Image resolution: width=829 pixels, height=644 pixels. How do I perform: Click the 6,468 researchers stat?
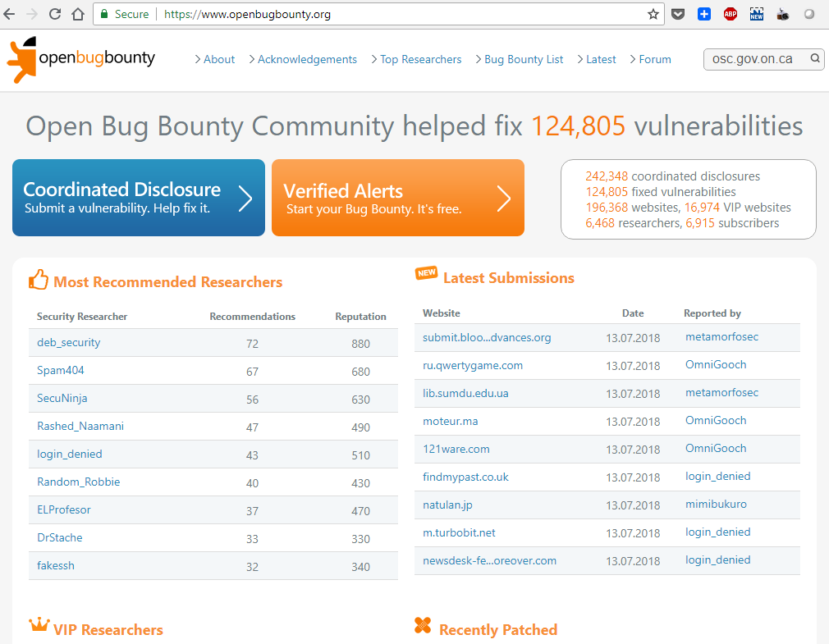633,223
